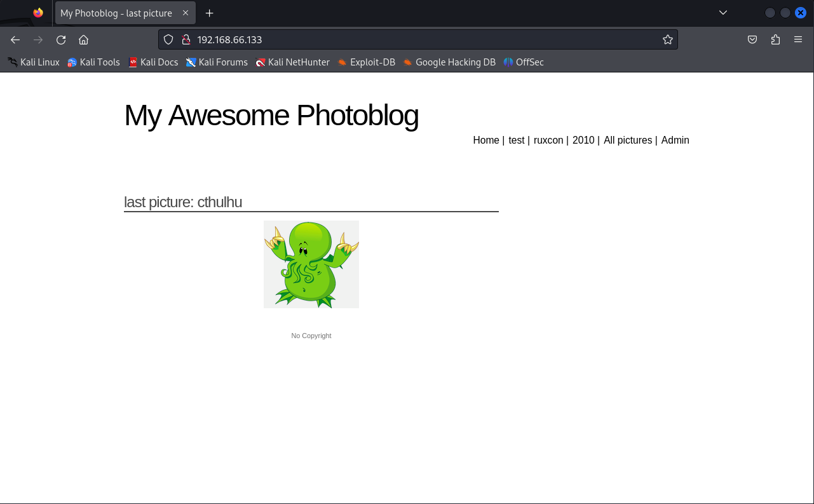Click the My Awesome Photoblog title

(x=271, y=116)
